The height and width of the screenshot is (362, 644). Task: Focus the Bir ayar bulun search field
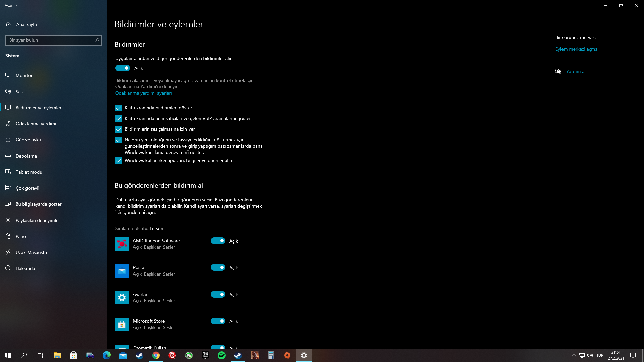[50, 40]
